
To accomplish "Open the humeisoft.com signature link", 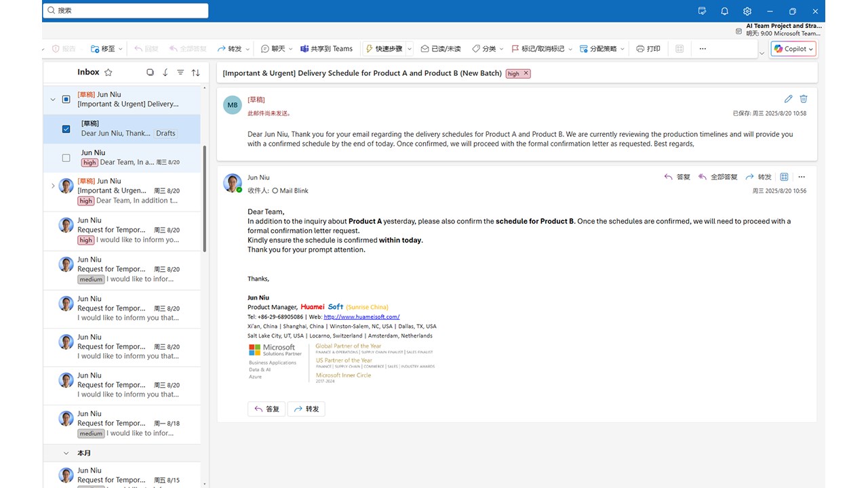I will pos(361,317).
